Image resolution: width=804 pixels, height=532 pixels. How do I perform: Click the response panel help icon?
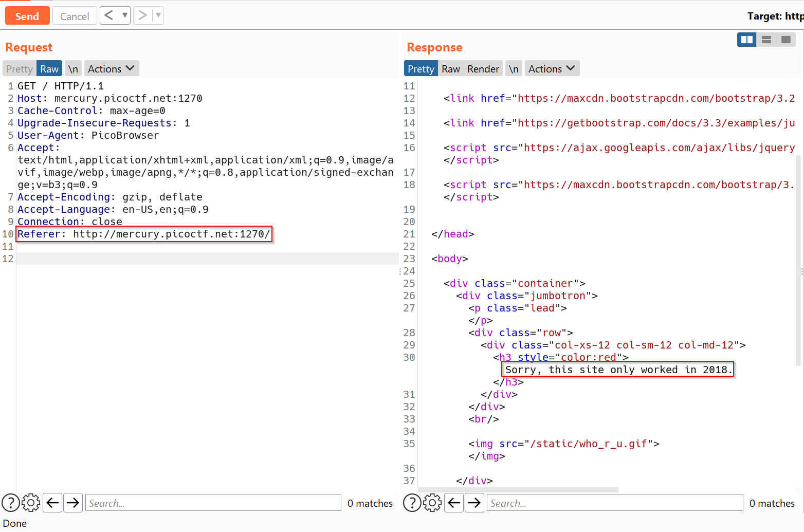point(412,503)
